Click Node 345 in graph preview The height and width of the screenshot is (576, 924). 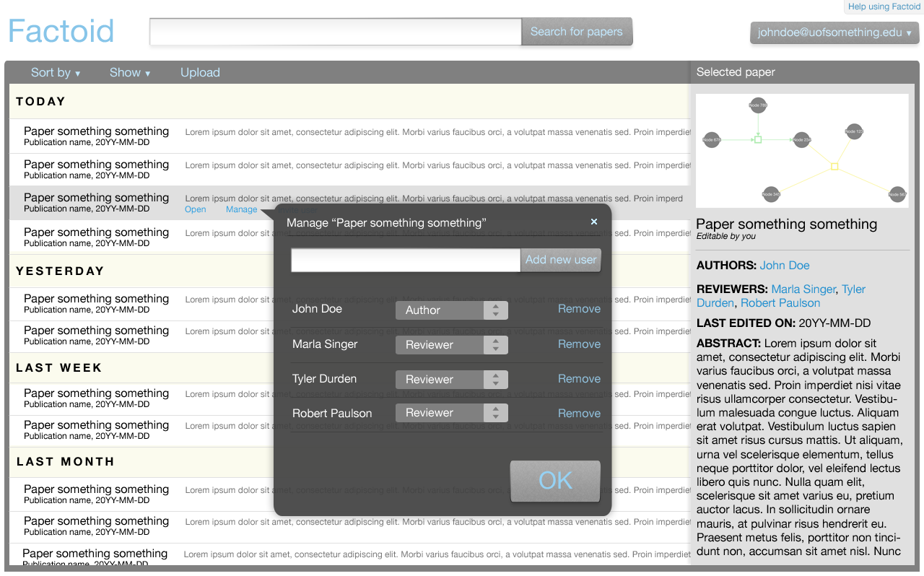click(x=771, y=193)
